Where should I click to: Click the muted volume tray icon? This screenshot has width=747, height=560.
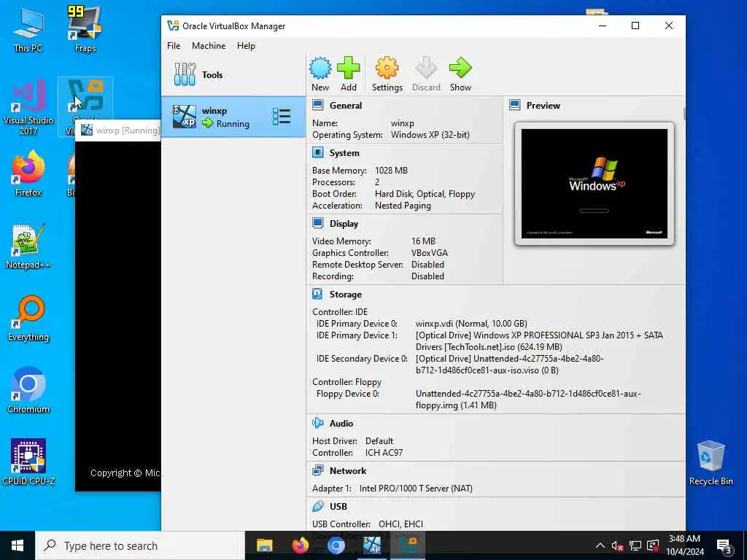pyautogui.click(x=617, y=545)
